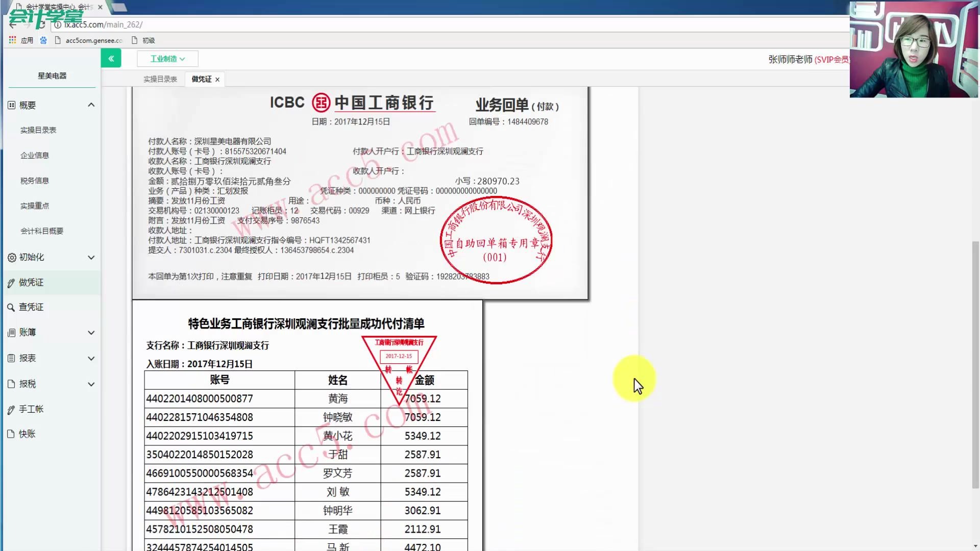The width and height of the screenshot is (980, 551).
Task: Click the 概要 grid icon
Action: (12, 105)
